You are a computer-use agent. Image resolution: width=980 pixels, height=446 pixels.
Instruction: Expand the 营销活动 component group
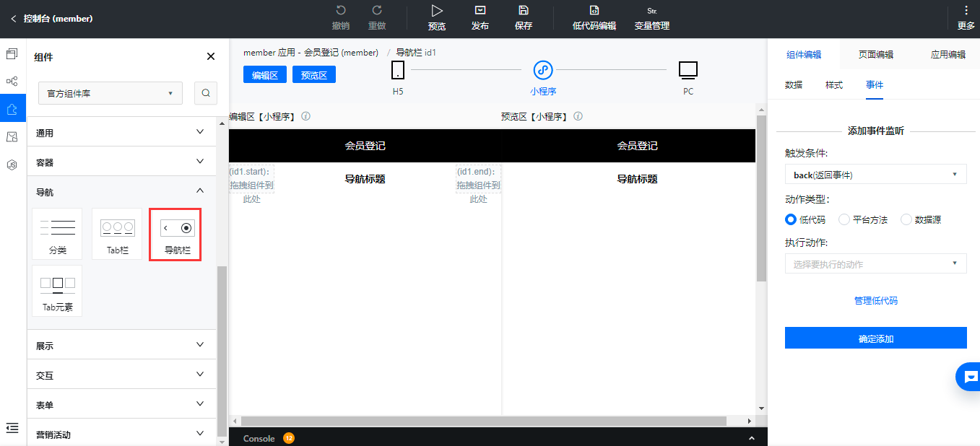(x=121, y=434)
